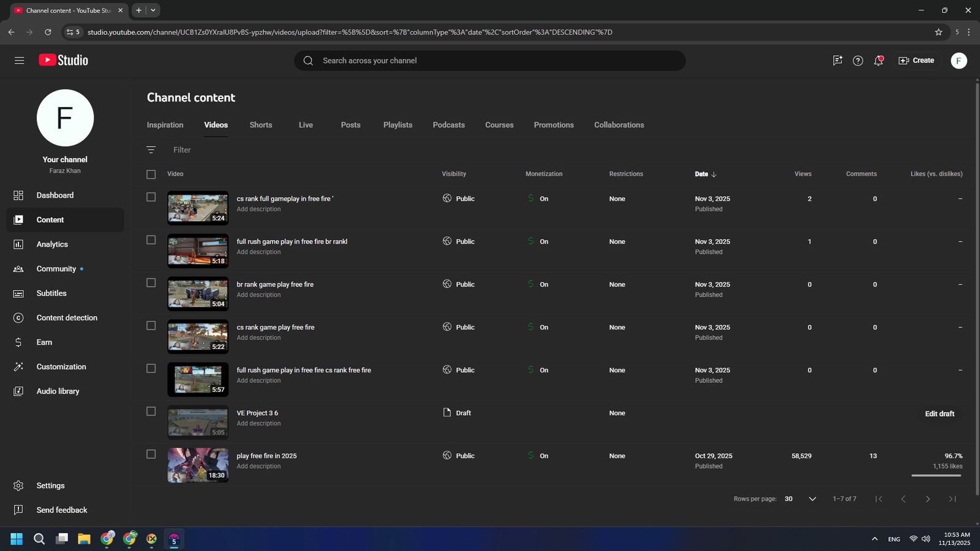Toggle the hamburger navigation menu
This screenshot has height=551, width=980.
pyautogui.click(x=20, y=61)
